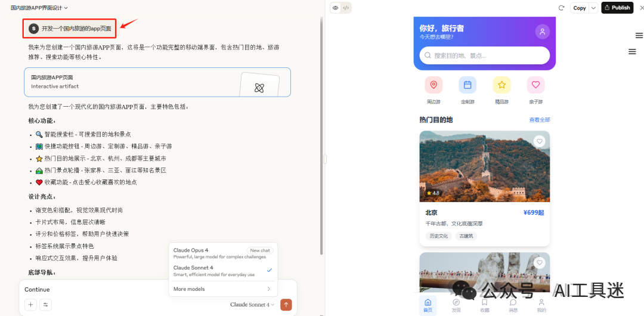Click the 查看全部 link

tap(539, 120)
